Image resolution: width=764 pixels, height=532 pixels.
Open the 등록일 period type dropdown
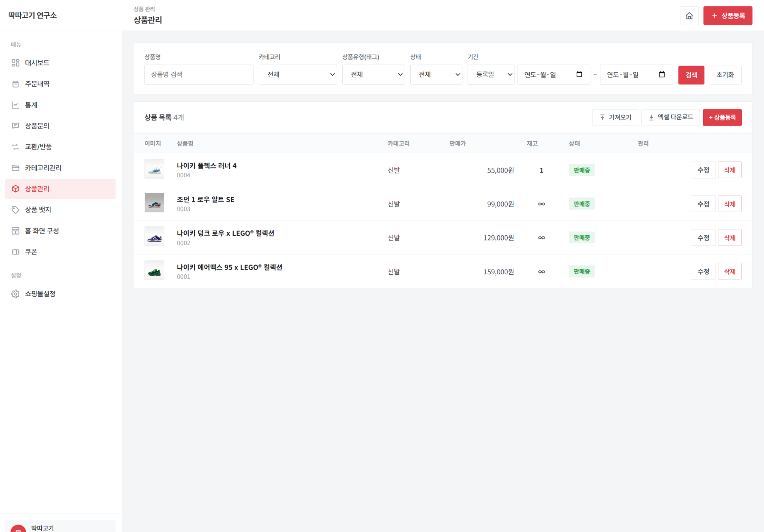pos(491,75)
